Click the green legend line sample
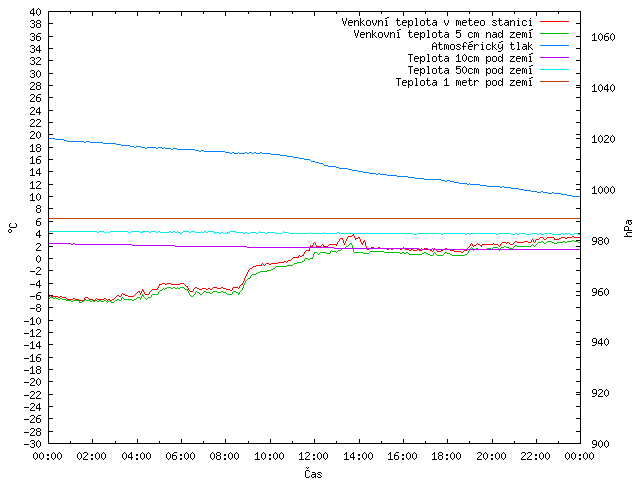The height and width of the screenshot is (480, 640). point(554,33)
